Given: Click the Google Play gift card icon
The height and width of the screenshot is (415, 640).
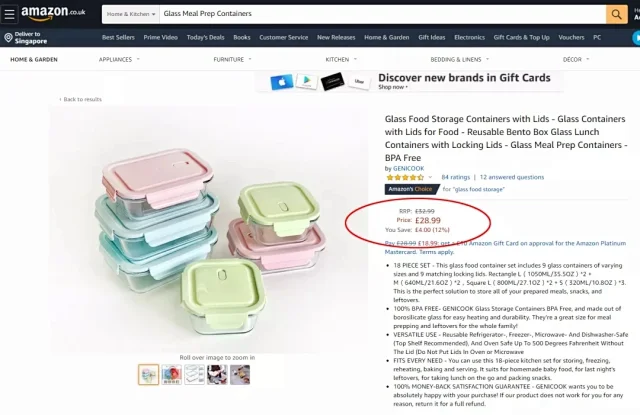Looking at the screenshot, I should (307, 81).
